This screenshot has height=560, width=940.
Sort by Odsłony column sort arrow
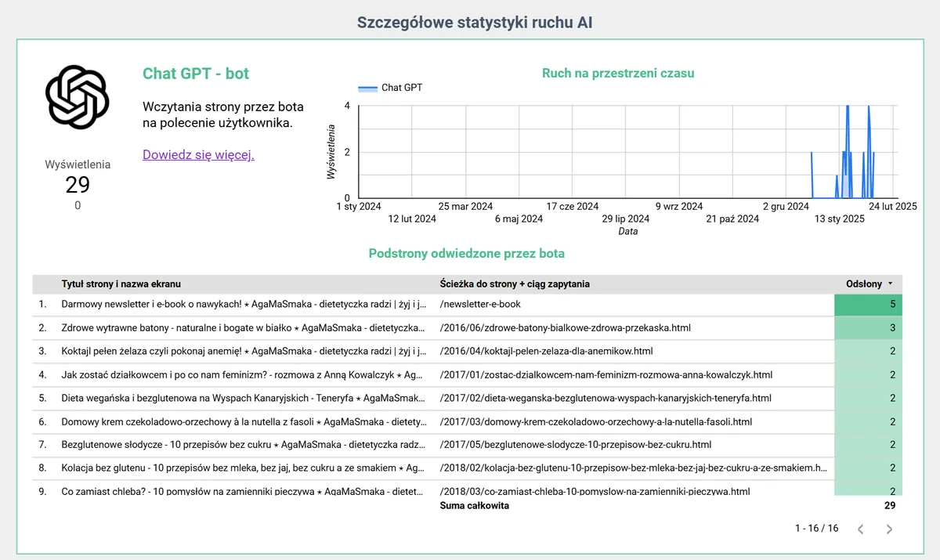tap(890, 284)
